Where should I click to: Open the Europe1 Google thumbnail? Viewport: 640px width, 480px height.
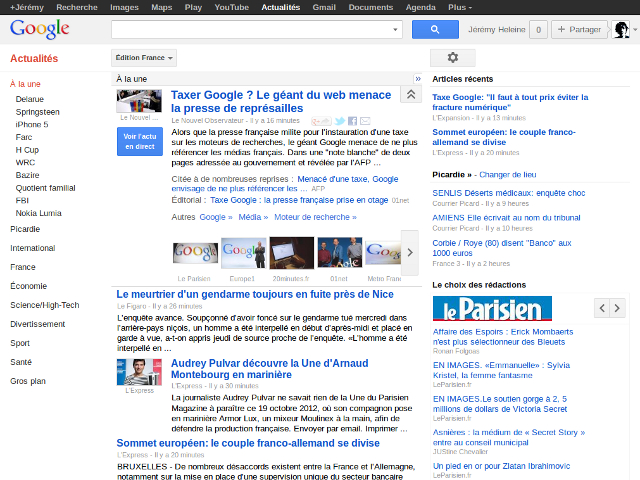click(x=243, y=253)
